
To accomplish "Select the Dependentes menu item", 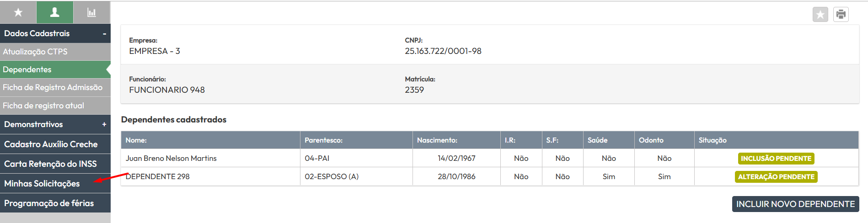I will [55, 69].
